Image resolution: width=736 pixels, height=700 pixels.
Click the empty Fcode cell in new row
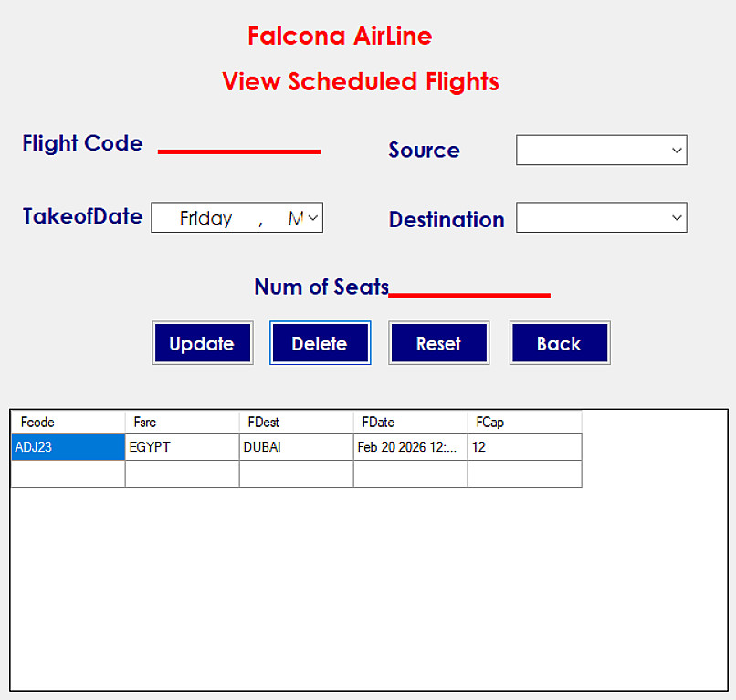[x=68, y=475]
